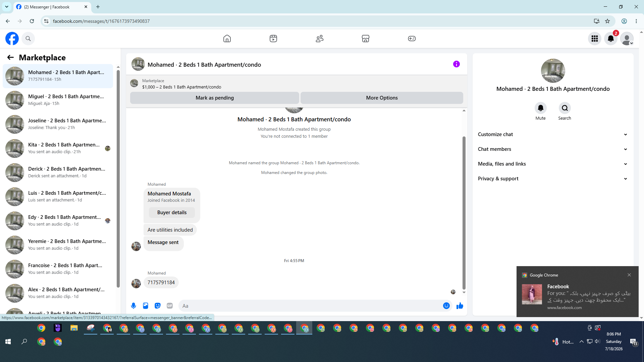Bookmark this page with the star icon
This screenshot has width=644, height=362.
[x=607, y=21]
